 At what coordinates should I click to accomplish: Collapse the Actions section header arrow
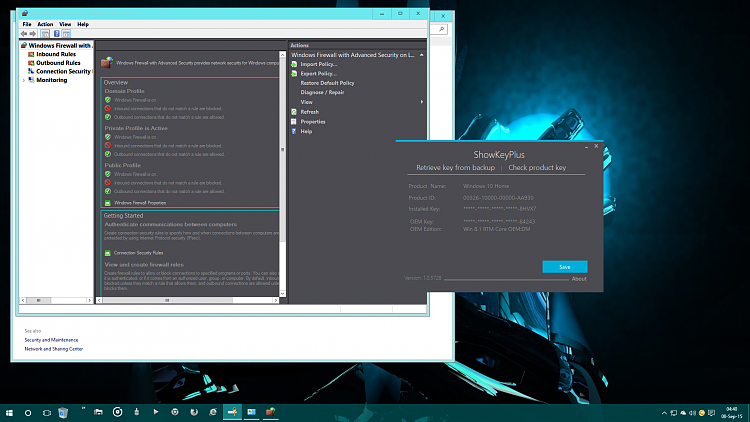click(421, 55)
